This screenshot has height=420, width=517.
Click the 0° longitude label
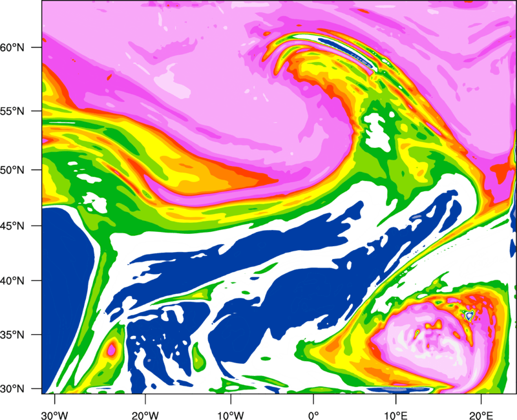(313, 415)
